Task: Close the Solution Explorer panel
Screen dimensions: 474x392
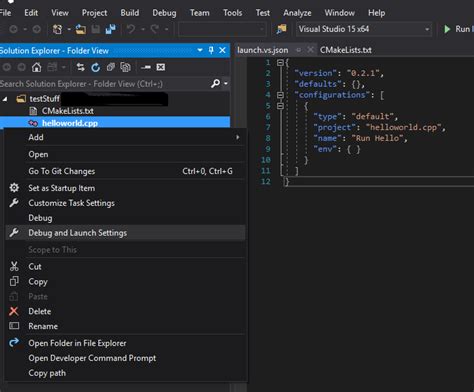Action: pos(222,50)
